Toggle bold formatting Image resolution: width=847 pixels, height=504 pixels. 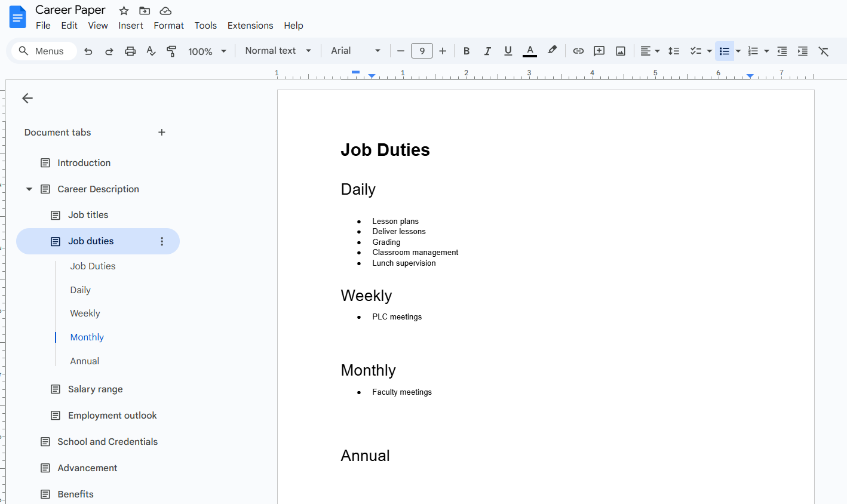467,51
